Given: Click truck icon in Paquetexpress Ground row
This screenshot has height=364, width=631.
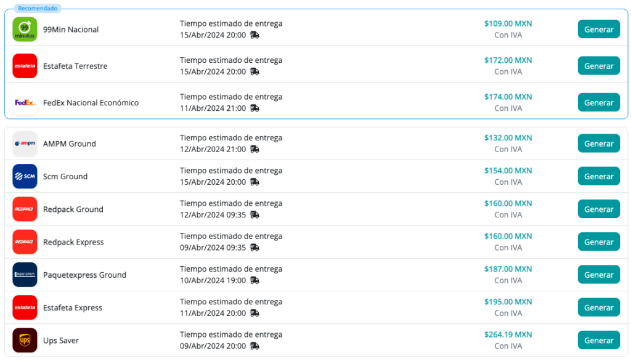Looking at the screenshot, I should pyautogui.click(x=254, y=280).
